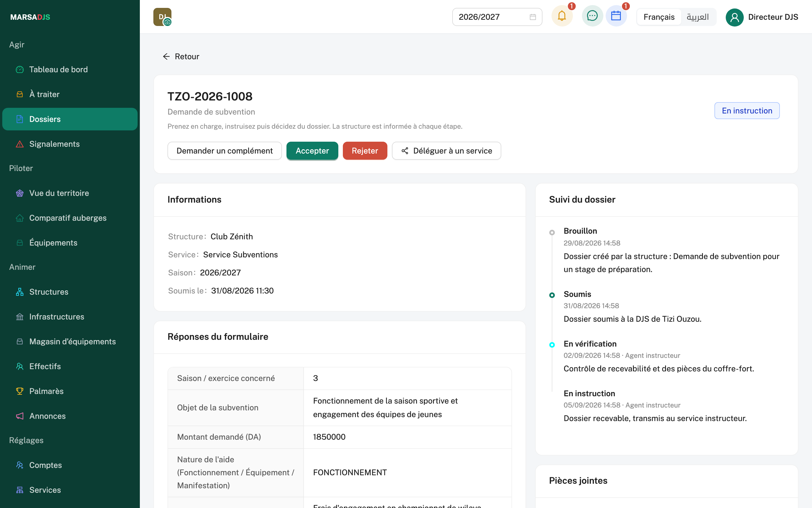The height and width of the screenshot is (508, 812).
Task: Switch language to Français
Action: tap(659, 17)
